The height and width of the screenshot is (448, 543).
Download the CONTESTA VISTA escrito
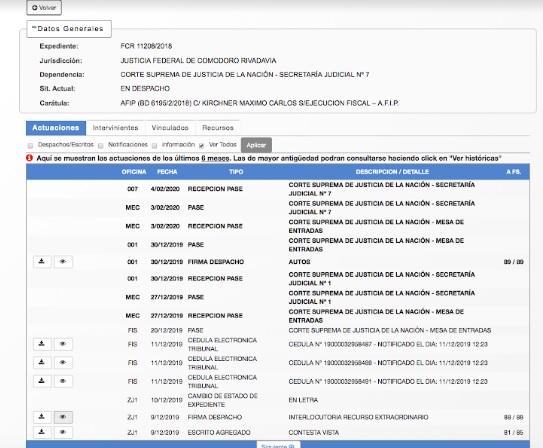(42, 432)
